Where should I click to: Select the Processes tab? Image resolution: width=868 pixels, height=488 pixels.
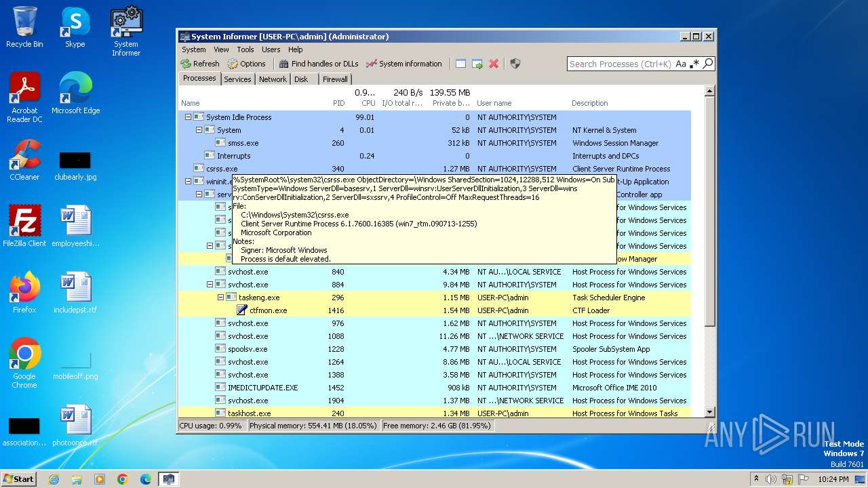(199, 79)
